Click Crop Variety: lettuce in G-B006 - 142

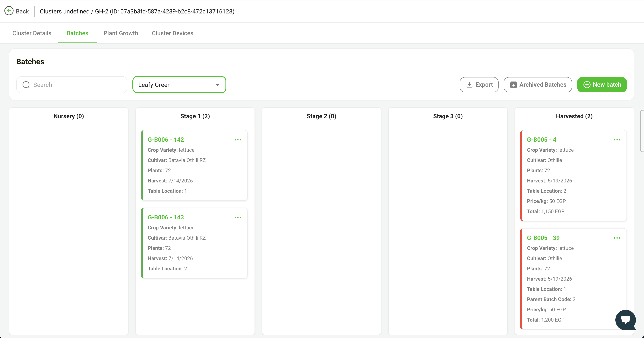(171, 150)
